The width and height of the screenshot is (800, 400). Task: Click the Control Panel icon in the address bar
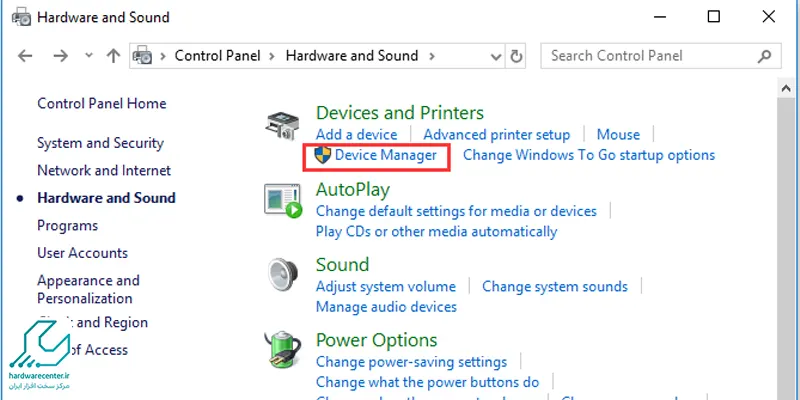pyautogui.click(x=143, y=56)
